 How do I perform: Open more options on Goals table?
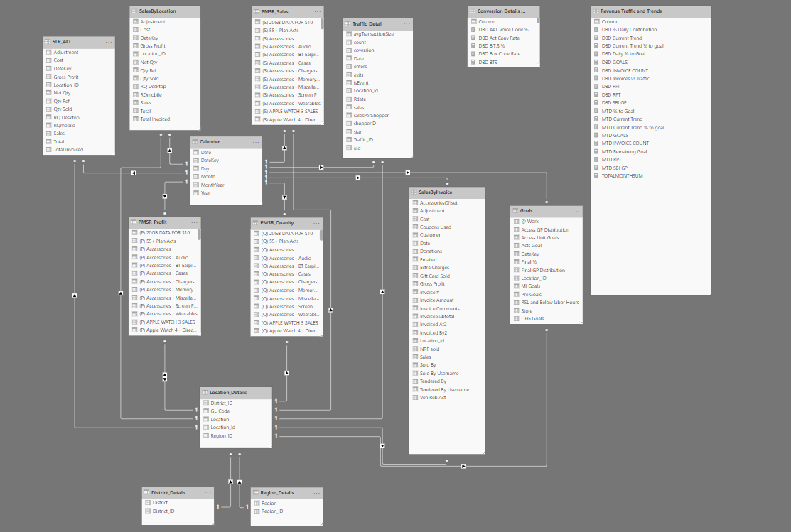click(x=576, y=211)
